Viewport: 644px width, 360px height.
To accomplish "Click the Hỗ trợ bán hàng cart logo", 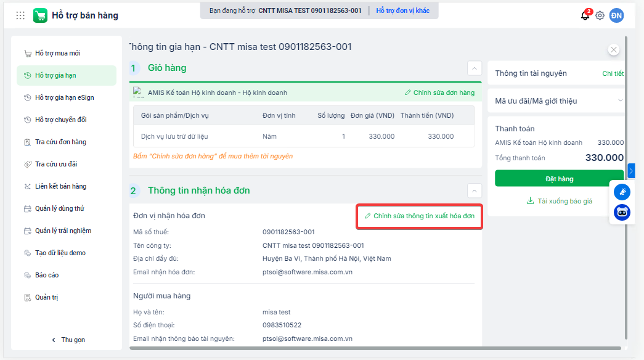I will (x=40, y=15).
